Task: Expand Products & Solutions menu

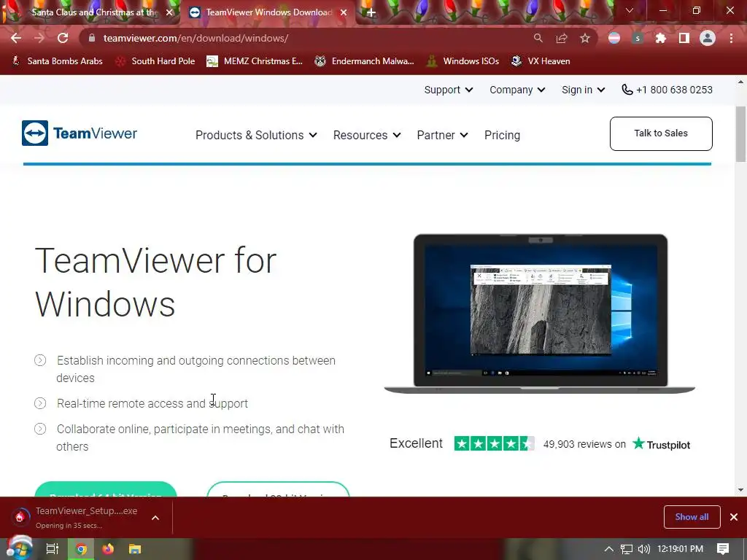Action: [x=256, y=135]
